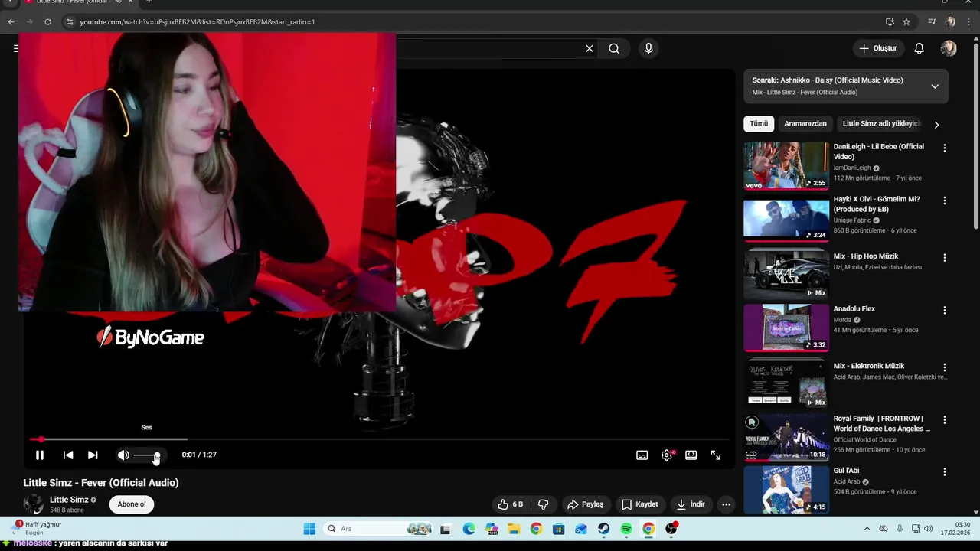Open the Anadolu Flex video title

pyautogui.click(x=854, y=309)
